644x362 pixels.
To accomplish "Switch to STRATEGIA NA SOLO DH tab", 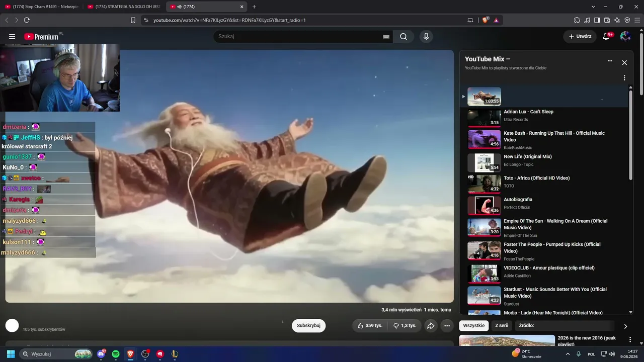I will (124, 7).
